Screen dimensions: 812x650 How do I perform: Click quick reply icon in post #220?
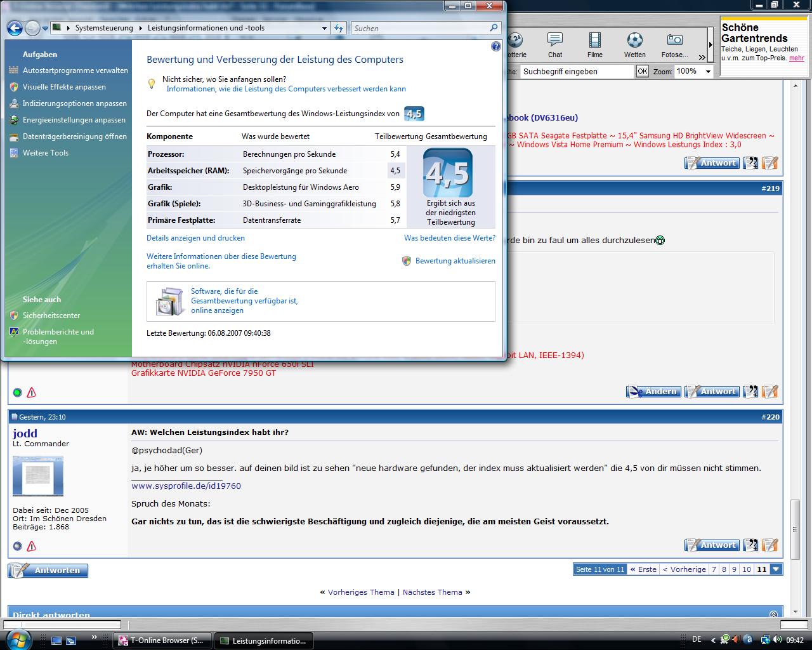pos(770,545)
